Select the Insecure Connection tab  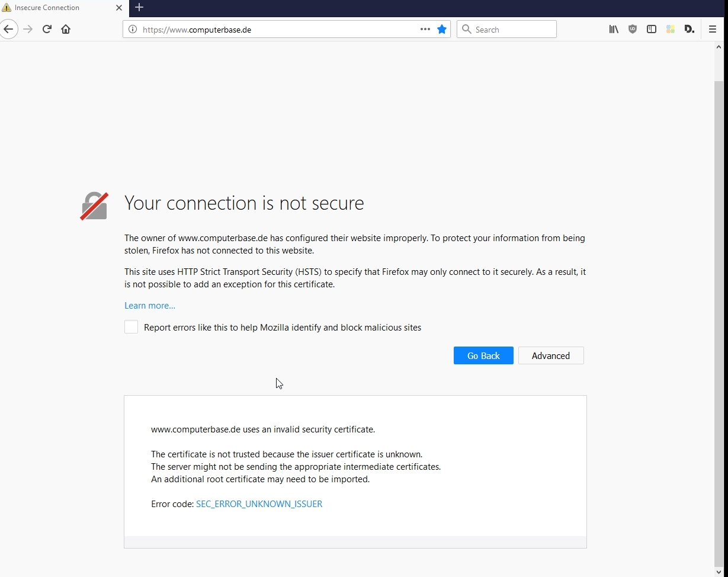click(x=63, y=8)
